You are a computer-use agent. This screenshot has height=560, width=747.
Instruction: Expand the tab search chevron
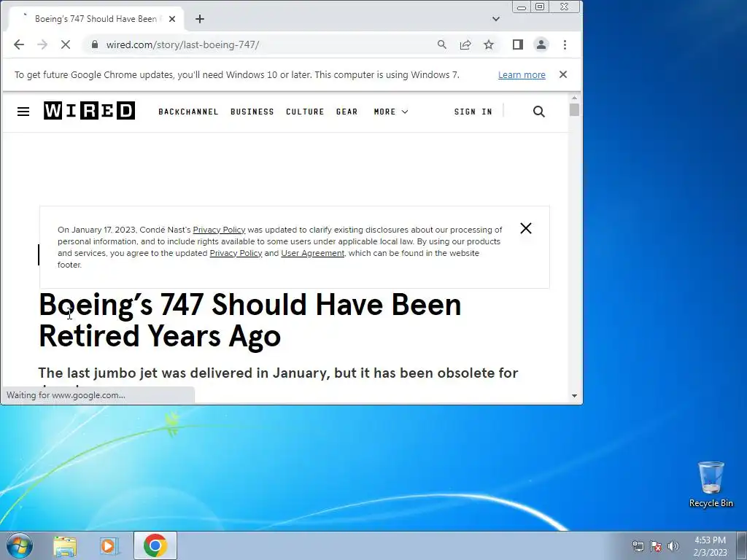(x=496, y=19)
